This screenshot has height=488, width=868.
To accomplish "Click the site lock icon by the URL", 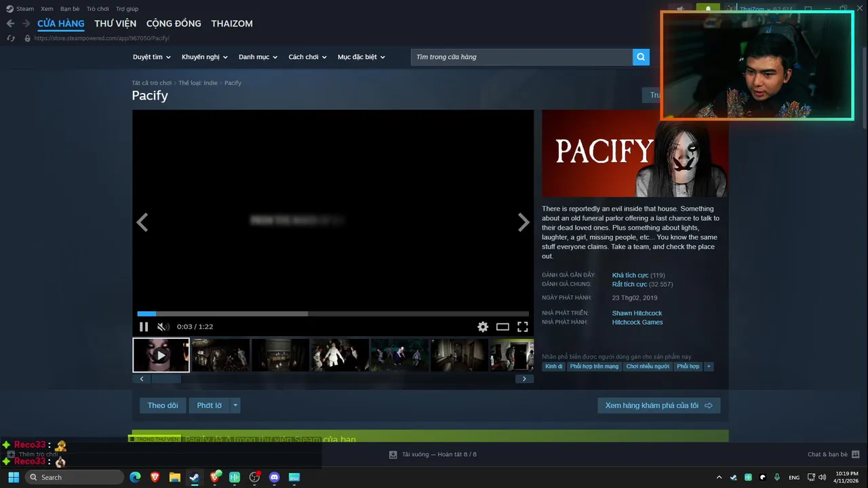I will 27,39.
